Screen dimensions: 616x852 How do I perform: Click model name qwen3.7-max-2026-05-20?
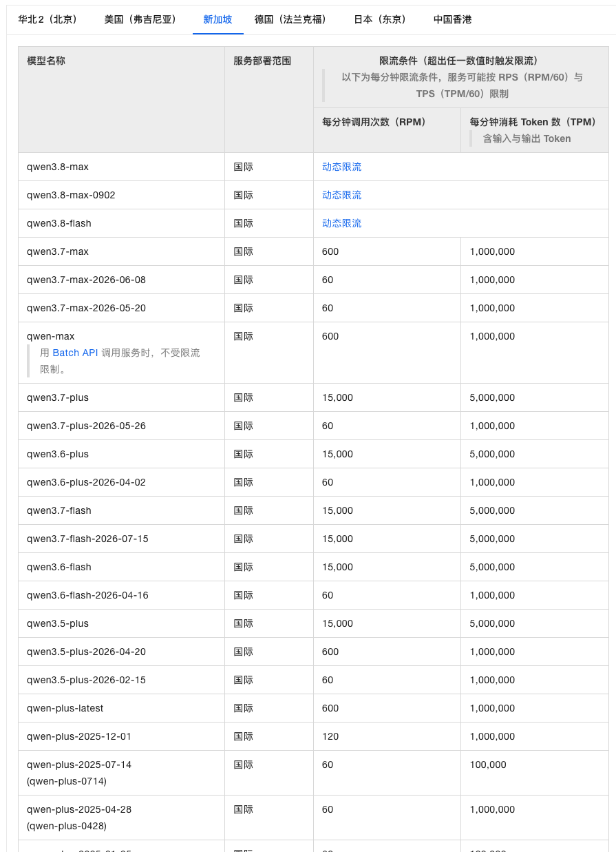click(86, 308)
